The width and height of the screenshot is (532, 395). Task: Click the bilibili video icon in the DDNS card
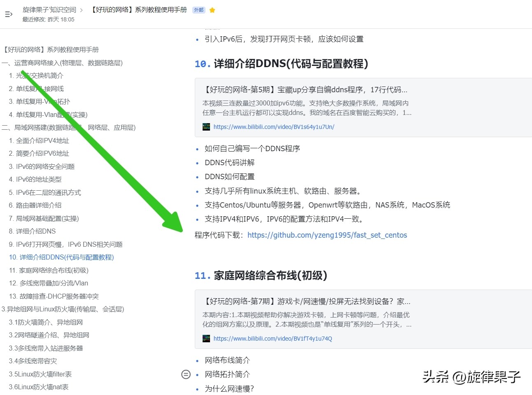(206, 126)
